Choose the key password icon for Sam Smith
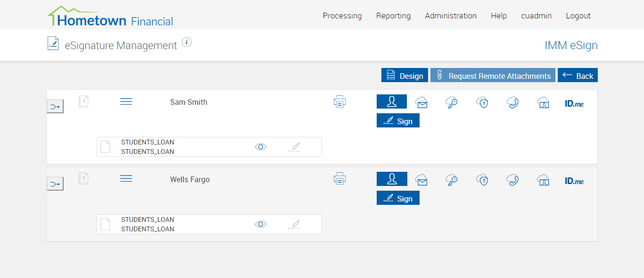 [x=452, y=102]
